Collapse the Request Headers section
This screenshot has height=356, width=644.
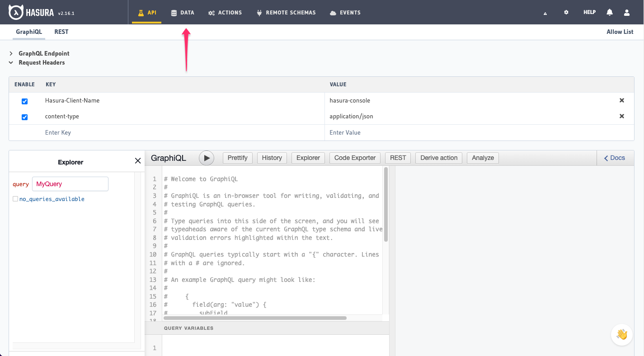pos(11,62)
